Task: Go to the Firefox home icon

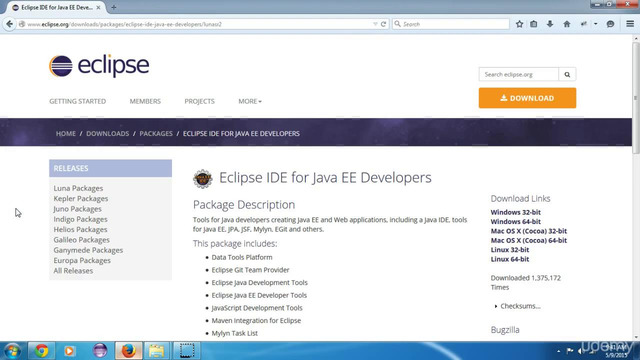Action: tap(567, 24)
